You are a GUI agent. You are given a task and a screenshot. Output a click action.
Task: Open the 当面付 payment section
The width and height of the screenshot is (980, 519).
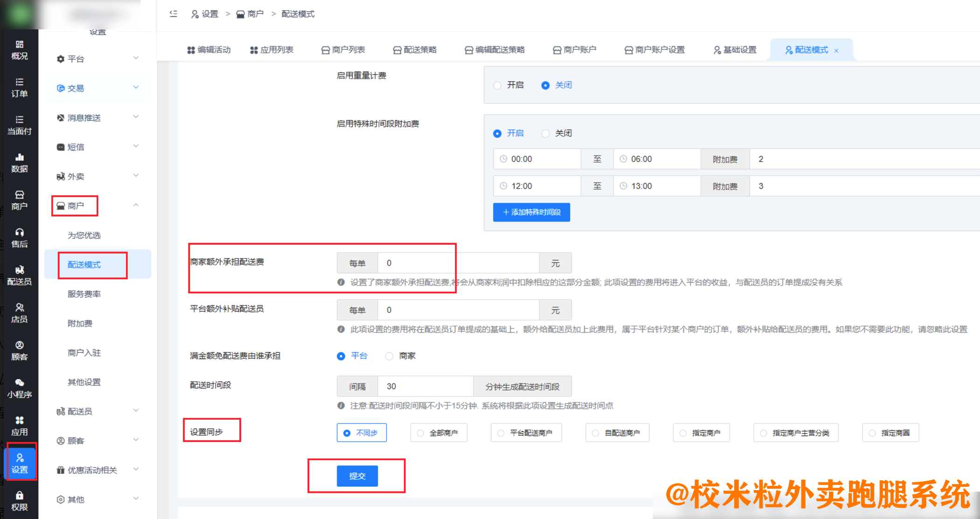click(x=20, y=125)
